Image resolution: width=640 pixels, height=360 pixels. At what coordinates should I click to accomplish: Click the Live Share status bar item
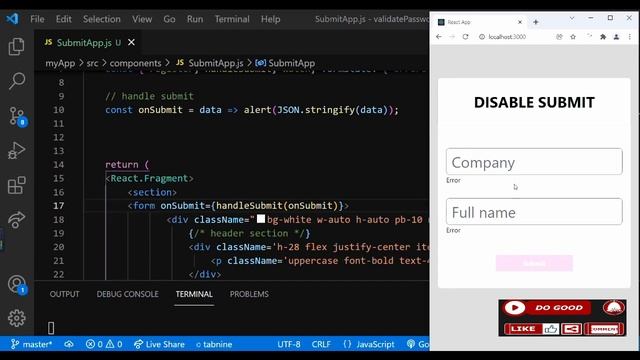click(159, 344)
